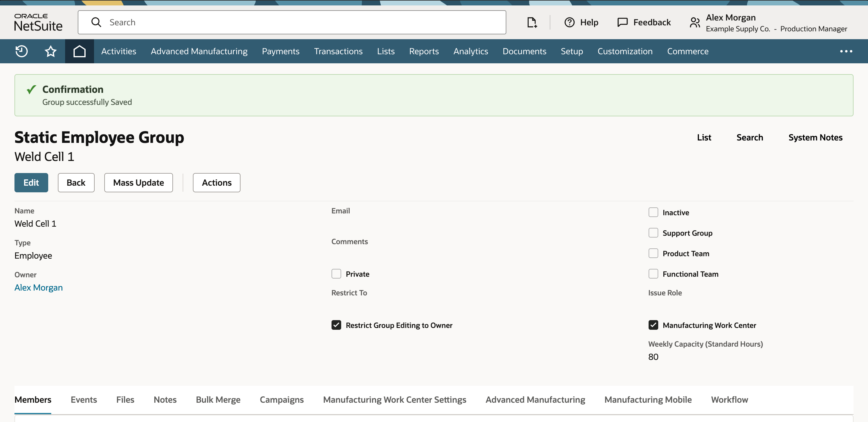
Task: Click the List link
Action: tap(704, 137)
